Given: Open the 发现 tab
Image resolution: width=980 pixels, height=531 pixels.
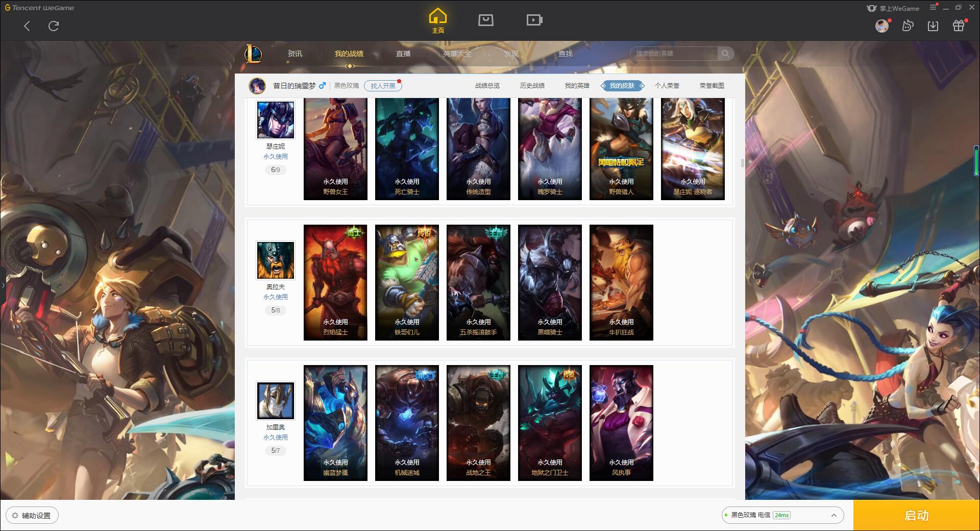Looking at the screenshot, I should click(511, 54).
